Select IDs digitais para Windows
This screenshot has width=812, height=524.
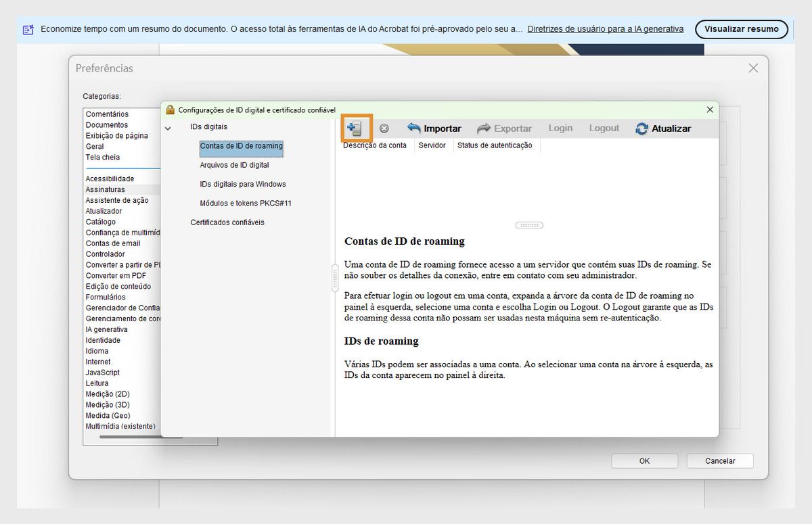243,184
